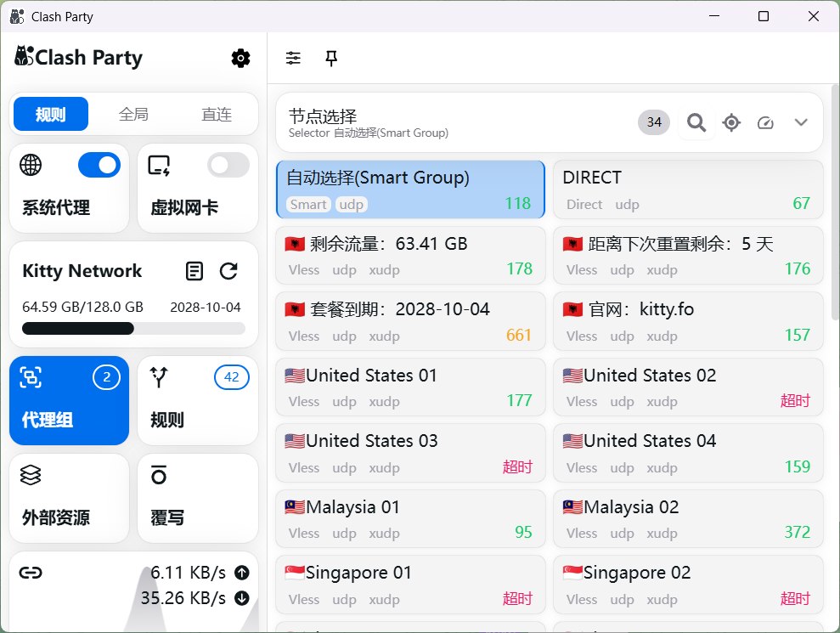840x633 pixels.
Task: Select the 官网: kitty.fo node
Action: coord(688,321)
